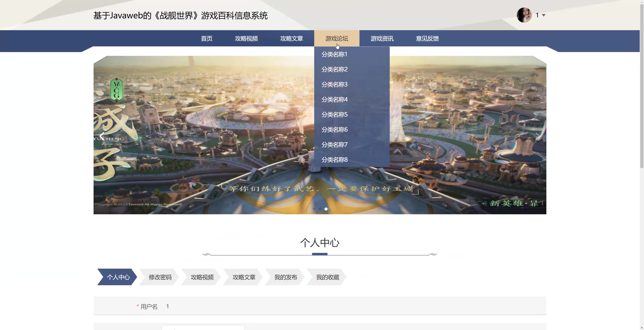Choose 分类名称4 from the dropdown
The image size is (644, 330).
pyautogui.click(x=335, y=100)
